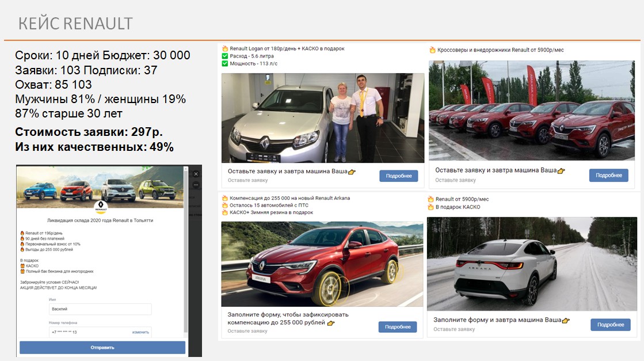Open the row of red crossovers photo
Viewport: 644px width, 361px height.
pyautogui.click(x=531, y=111)
